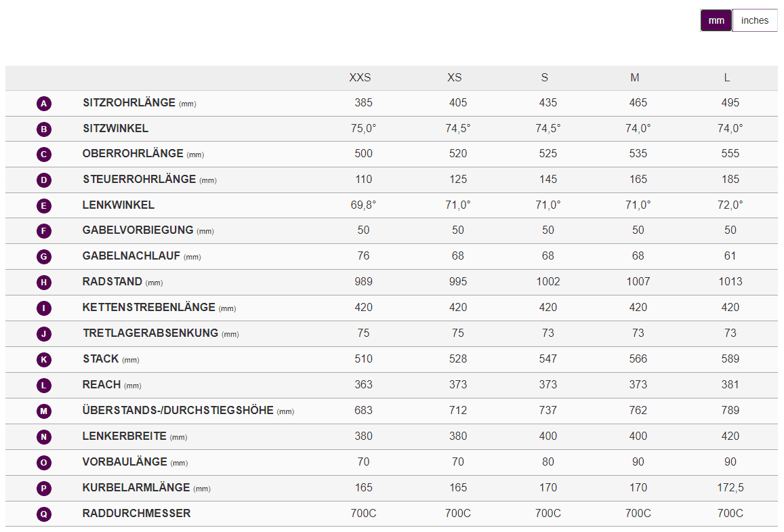784x532 pixels.
Task: Select the XS size column header
Action: click(455, 77)
